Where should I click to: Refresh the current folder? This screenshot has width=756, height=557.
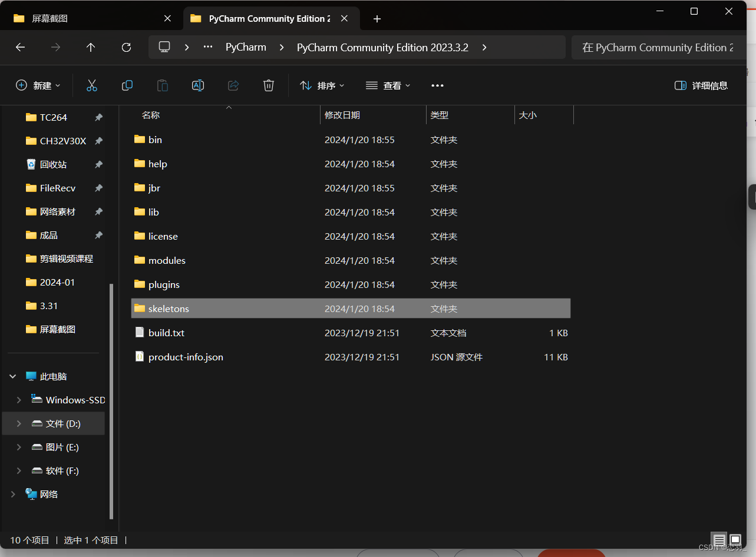coord(126,47)
